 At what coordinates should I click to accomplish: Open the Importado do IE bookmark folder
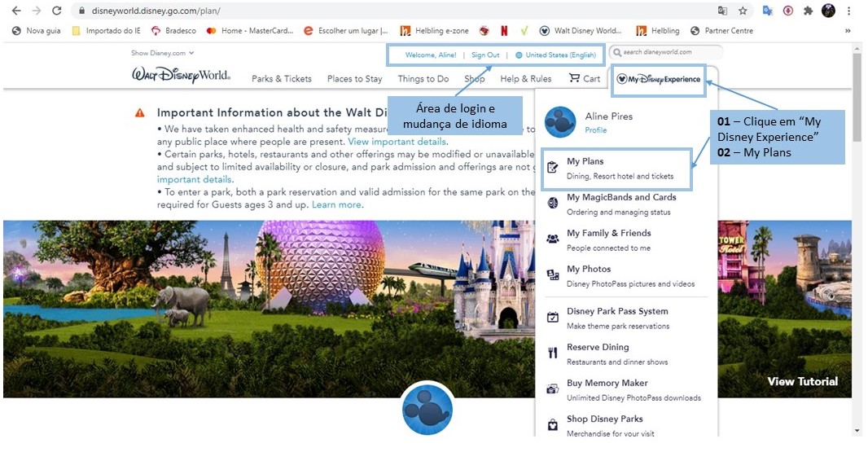click(x=107, y=31)
